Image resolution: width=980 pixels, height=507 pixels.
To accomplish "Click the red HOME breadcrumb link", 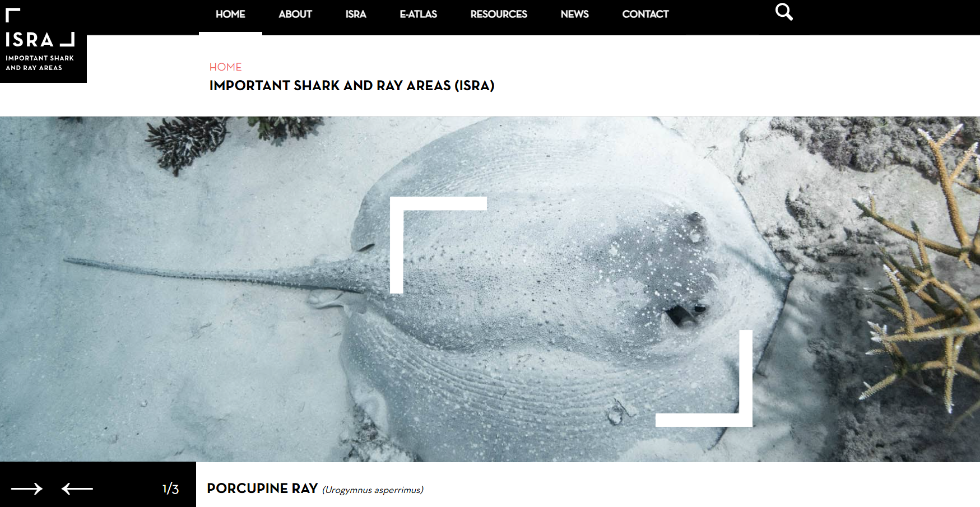I will (225, 67).
